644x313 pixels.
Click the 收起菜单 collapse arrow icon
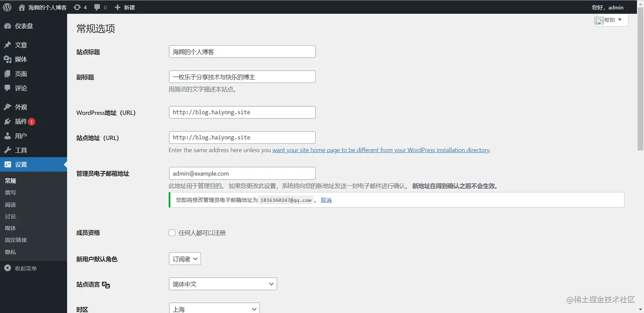click(7, 268)
